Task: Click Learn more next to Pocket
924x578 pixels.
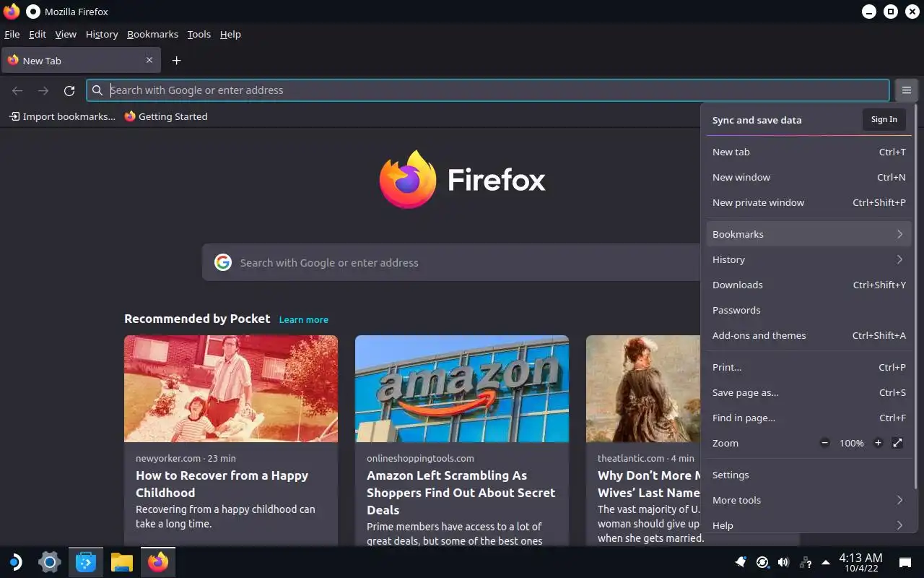Action: click(x=303, y=319)
